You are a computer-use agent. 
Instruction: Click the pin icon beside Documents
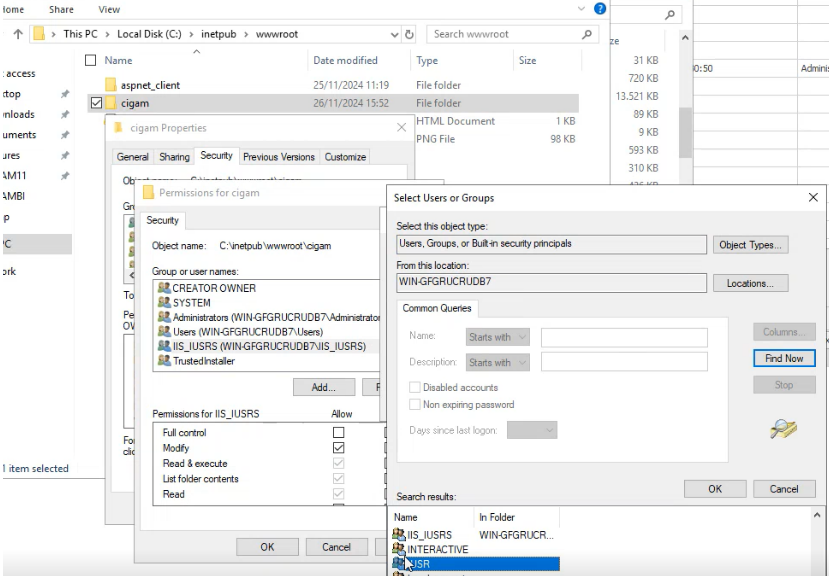pyautogui.click(x=65, y=135)
